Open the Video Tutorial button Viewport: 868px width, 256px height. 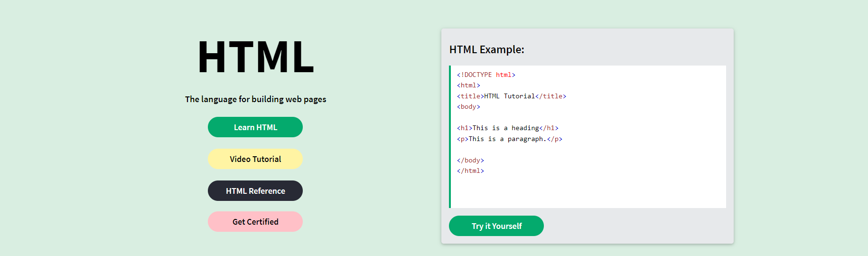(255, 159)
